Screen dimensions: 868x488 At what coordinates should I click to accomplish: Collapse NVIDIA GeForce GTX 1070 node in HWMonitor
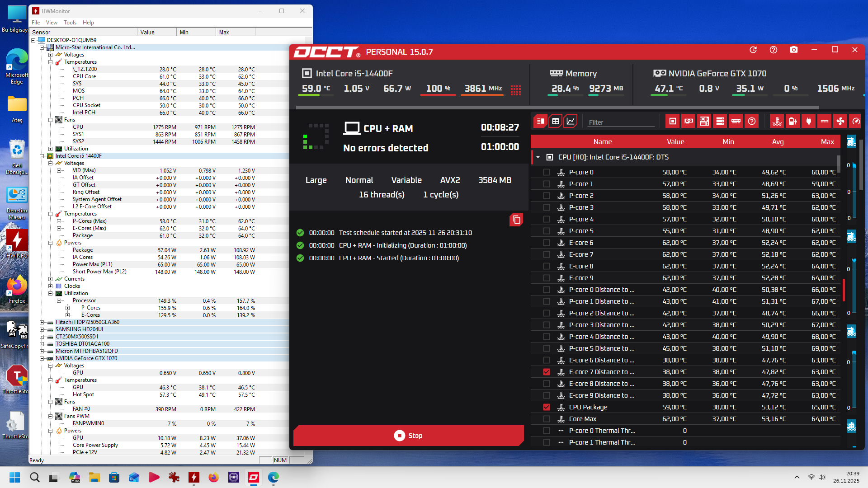point(42,358)
